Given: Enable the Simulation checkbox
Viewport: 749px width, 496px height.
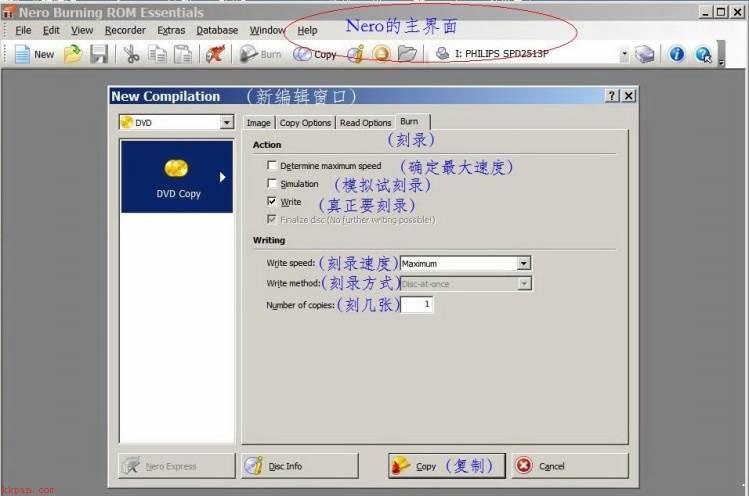Looking at the screenshot, I should tap(271, 183).
